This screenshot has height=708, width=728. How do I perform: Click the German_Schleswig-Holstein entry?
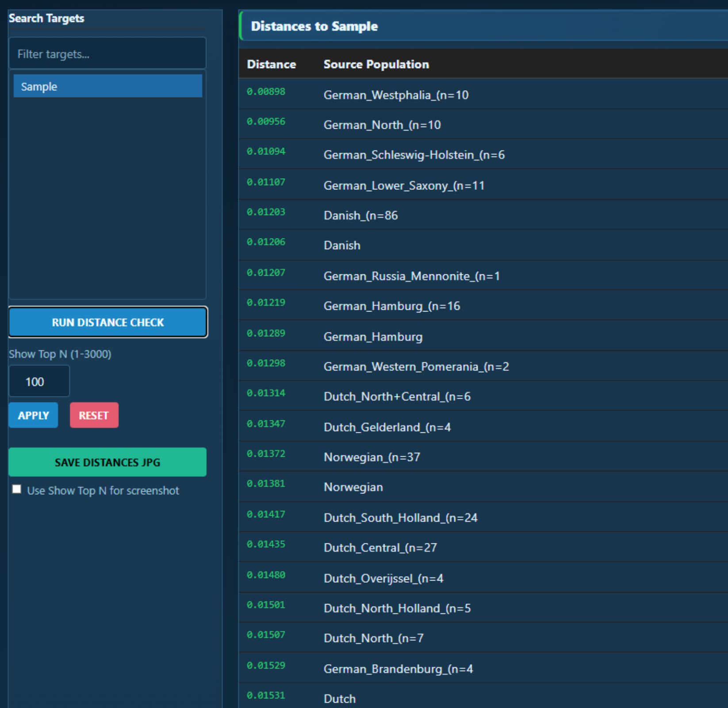tap(414, 155)
